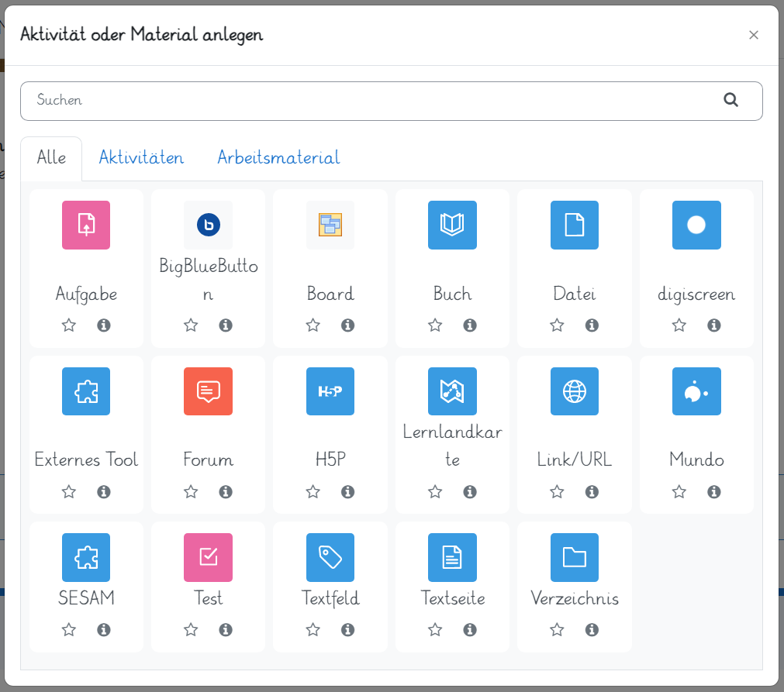
Task: Open the BigBlueButton activity
Action: pyautogui.click(x=208, y=226)
